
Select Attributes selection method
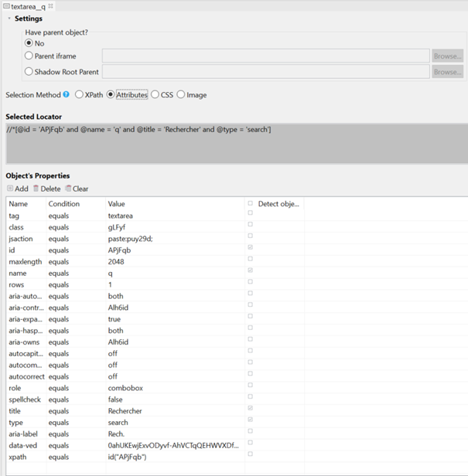pyautogui.click(x=111, y=95)
